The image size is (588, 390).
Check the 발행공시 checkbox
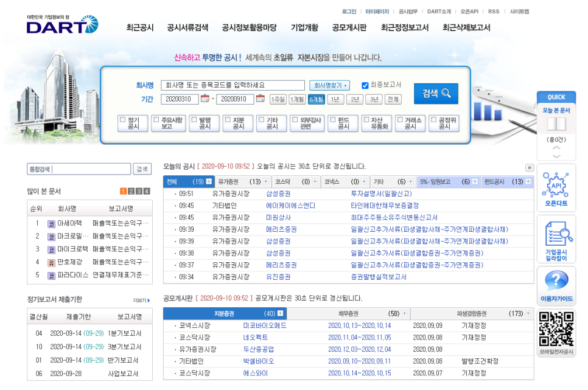[194, 120]
